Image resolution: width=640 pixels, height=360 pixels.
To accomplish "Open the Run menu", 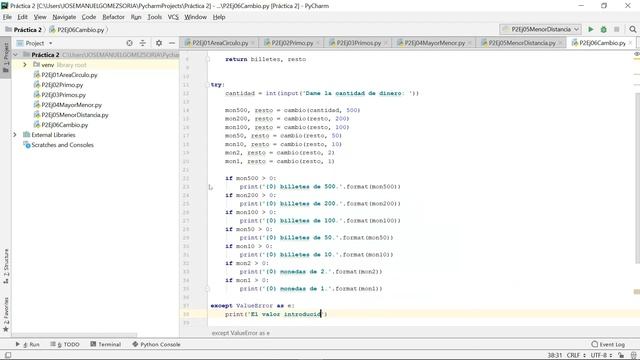I will tap(136, 17).
